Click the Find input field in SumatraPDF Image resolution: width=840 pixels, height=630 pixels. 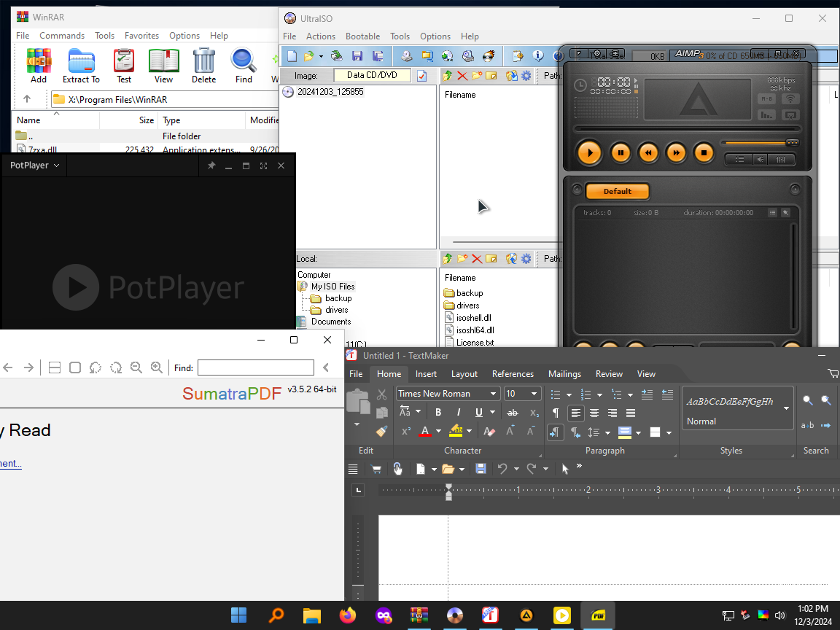(255, 367)
